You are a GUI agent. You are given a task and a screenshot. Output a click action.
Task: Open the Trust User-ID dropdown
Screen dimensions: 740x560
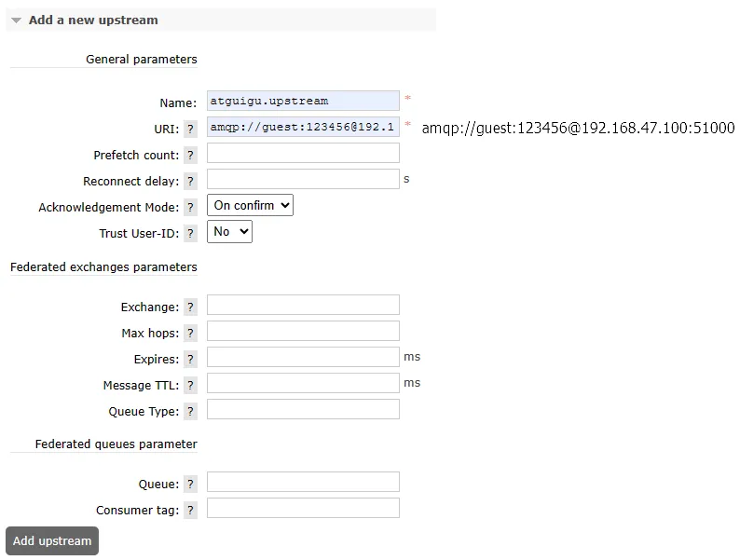(229, 231)
